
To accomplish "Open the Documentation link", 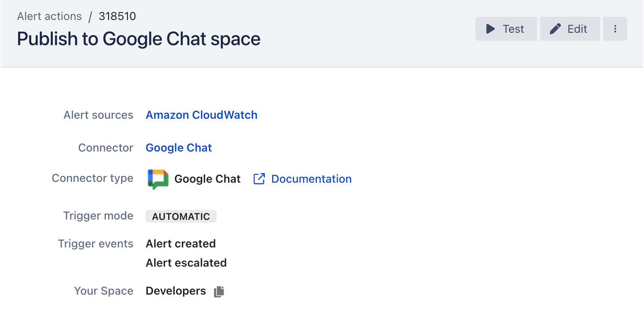I will (x=311, y=179).
